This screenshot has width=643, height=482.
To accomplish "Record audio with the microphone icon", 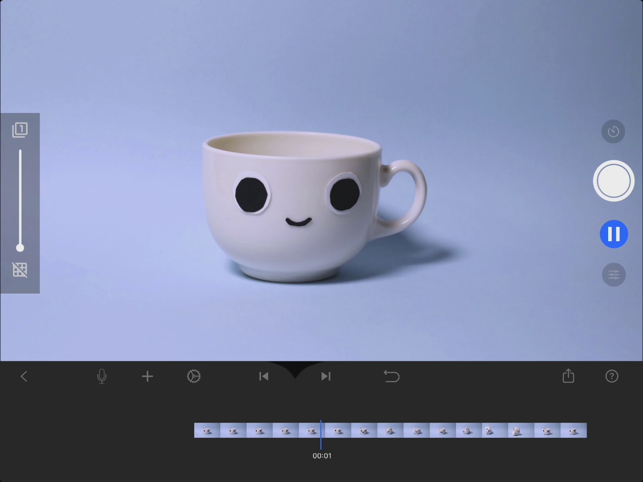I will (x=102, y=376).
